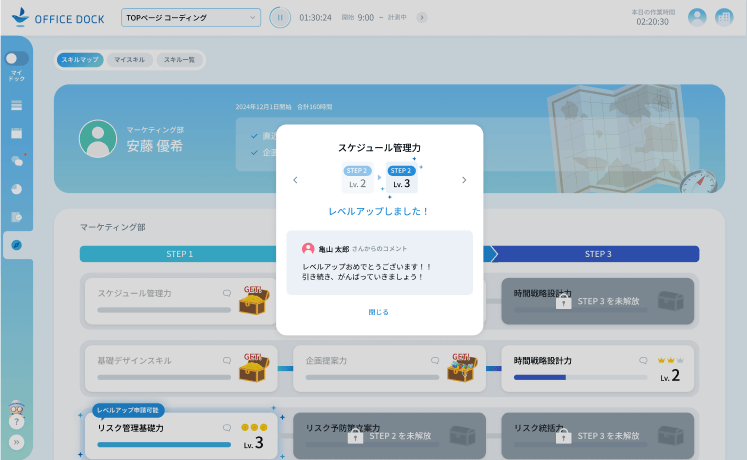Viewport: 747px width, 460px height.
Task: Open comment icon on unlocked 時間戦略設計力 card
Action: [x=643, y=360]
